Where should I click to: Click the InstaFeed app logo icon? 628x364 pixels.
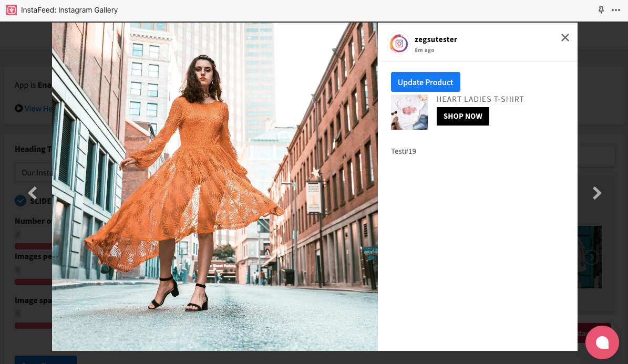pyautogui.click(x=12, y=10)
